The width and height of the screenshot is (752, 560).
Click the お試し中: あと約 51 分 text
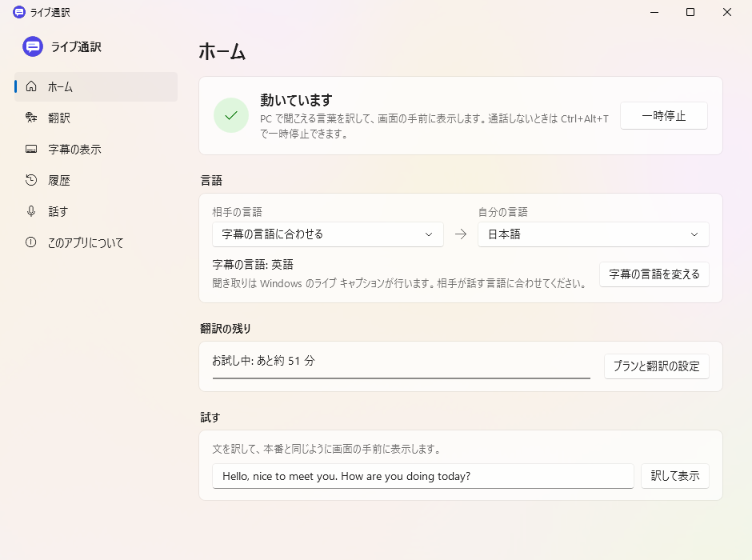click(x=263, y=361)
